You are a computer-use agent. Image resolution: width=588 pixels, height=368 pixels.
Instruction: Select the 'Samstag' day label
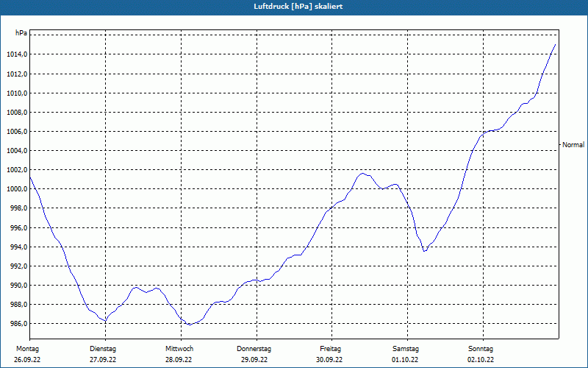pos(406,349)
